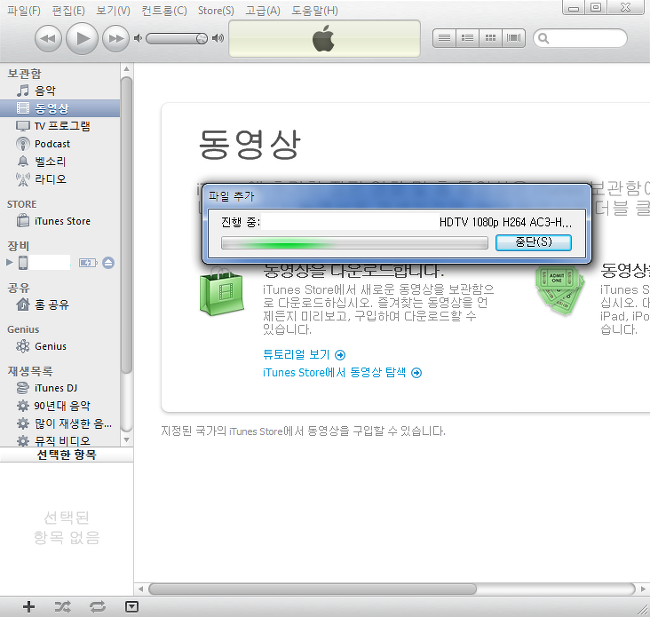
Task: Switch to album list view
Action: point(467,39)
